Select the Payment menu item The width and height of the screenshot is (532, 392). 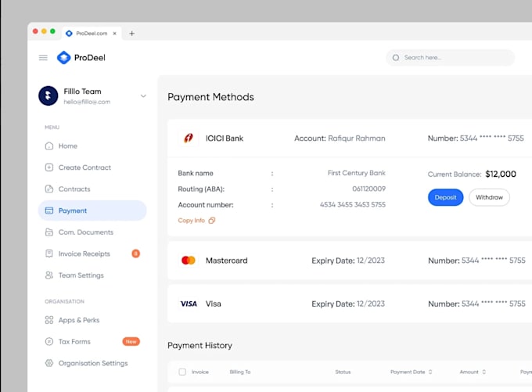(92, 210)
